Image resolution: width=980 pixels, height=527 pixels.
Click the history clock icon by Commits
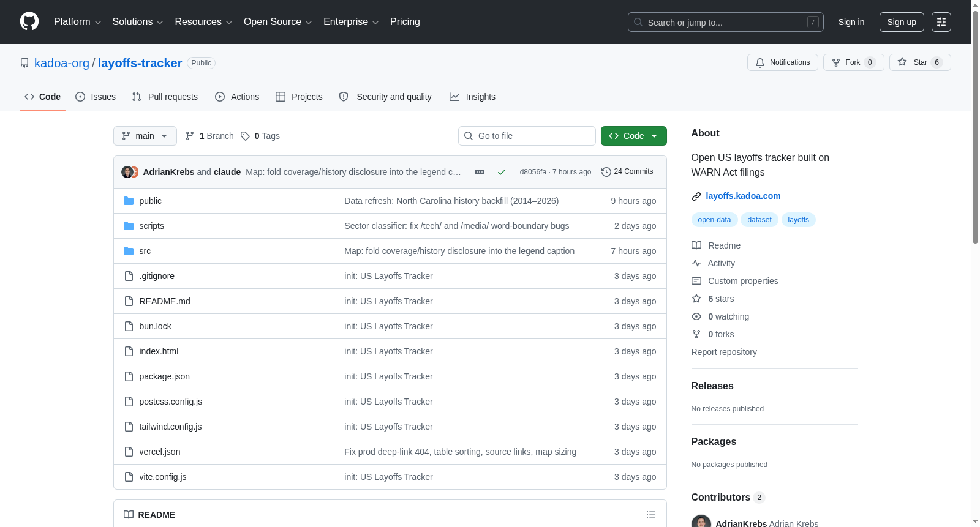[606, 172]
